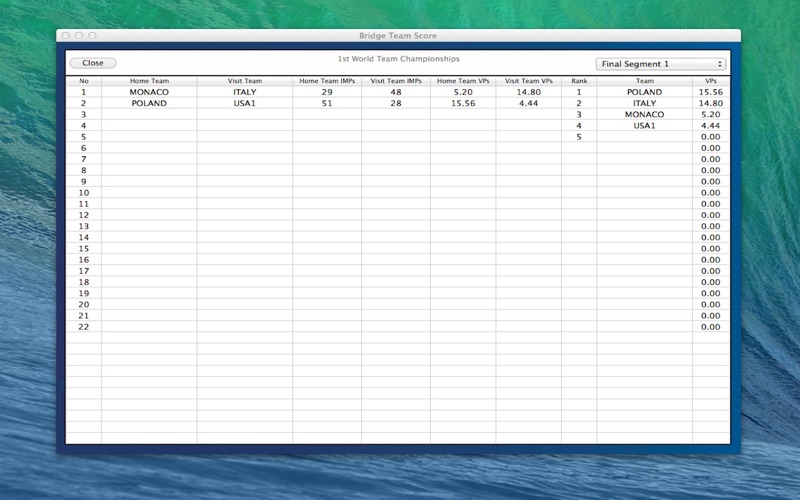Select ITALY in the ranking table
This screenshot has height=500, width=800.
point(644,103)
